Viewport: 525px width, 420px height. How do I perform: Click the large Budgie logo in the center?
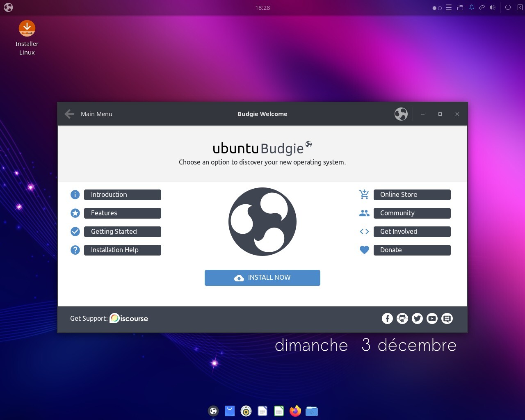262,221
